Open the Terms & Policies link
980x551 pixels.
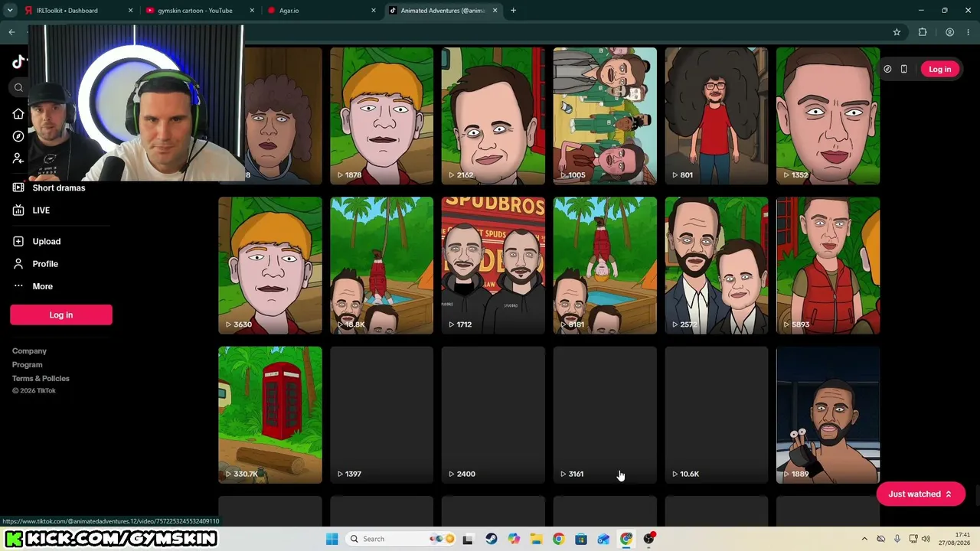[41, 379]
